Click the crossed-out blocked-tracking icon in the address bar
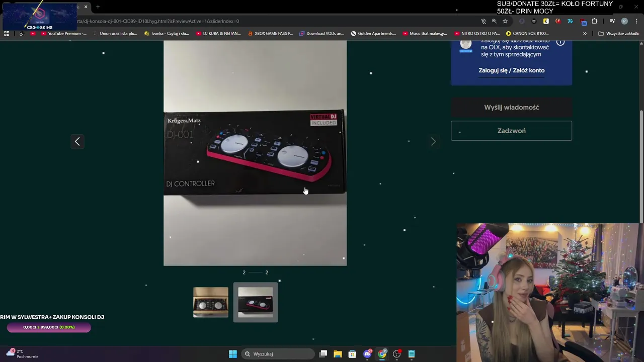Viewport: 644px width, 362px height. [483, 21]
